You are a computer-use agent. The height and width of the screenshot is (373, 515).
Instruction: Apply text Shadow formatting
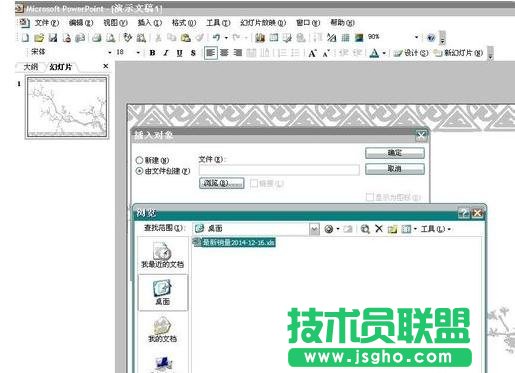(193, 53)
